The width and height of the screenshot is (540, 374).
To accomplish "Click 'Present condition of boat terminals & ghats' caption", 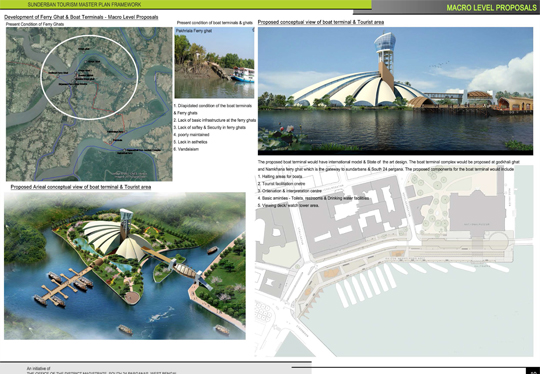I will (x=215, y=23).
